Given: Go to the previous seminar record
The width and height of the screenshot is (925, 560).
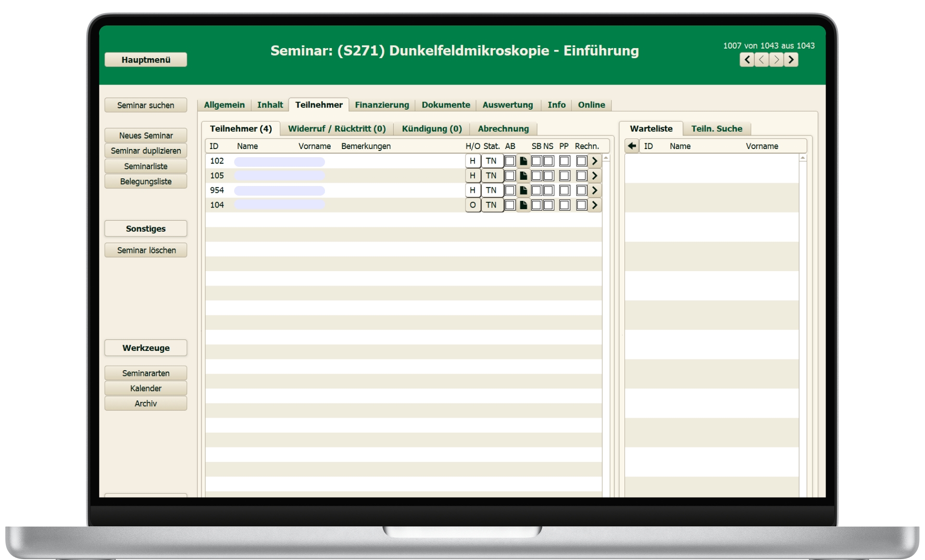Looking at the screenshot, I should coord(762,60).
